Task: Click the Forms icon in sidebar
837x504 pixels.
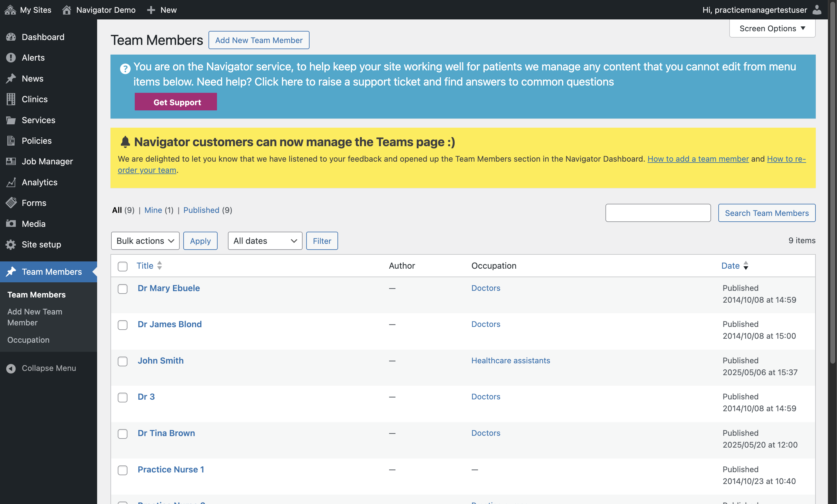Action: 11,203
